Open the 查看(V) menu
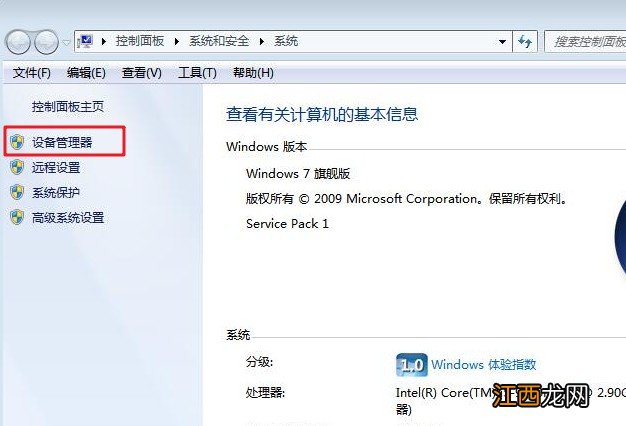Screen dimensions: 626x426 click(x=142, y=73)
